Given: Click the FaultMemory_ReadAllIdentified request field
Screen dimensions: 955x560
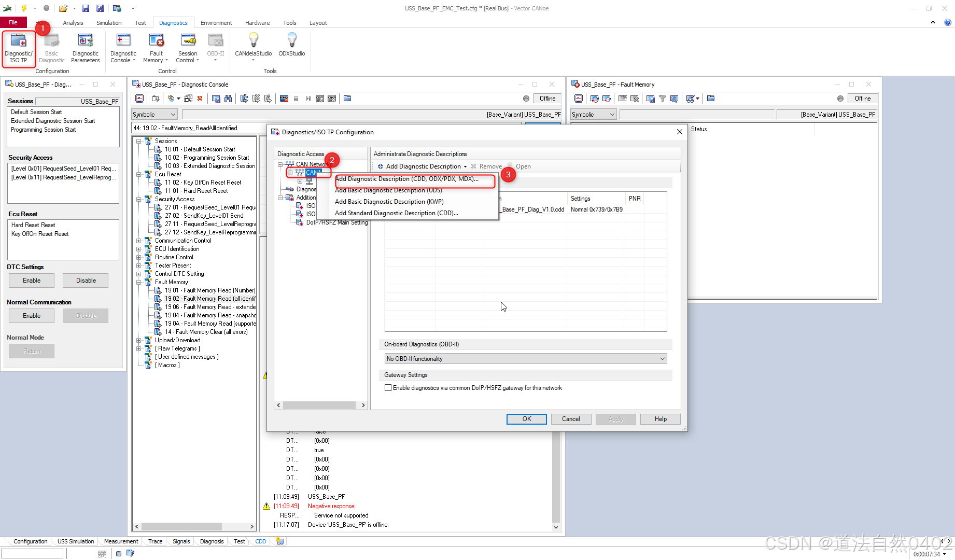Looking at the screenshot, I should click(x=199, y=128).
